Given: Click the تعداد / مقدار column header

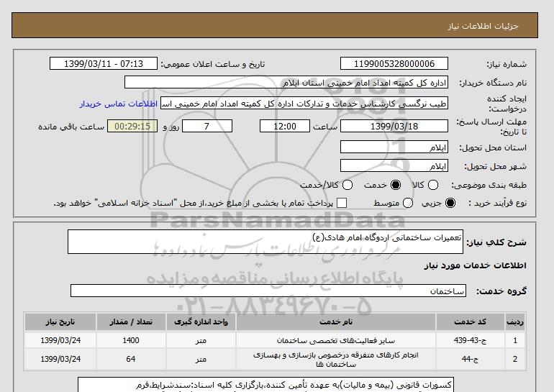Looking at the screenshot, I should tap(131, 322).
